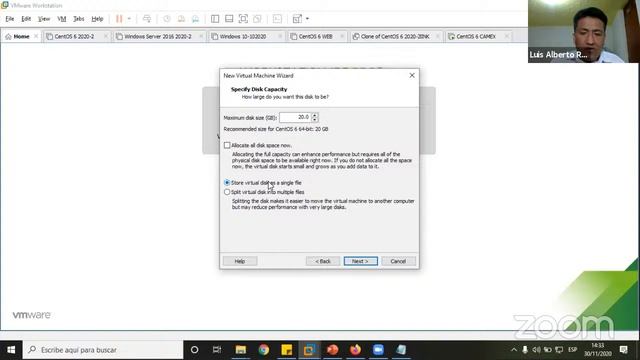Open the VM menu
640x360 pixels.
(x=62, y=19)
